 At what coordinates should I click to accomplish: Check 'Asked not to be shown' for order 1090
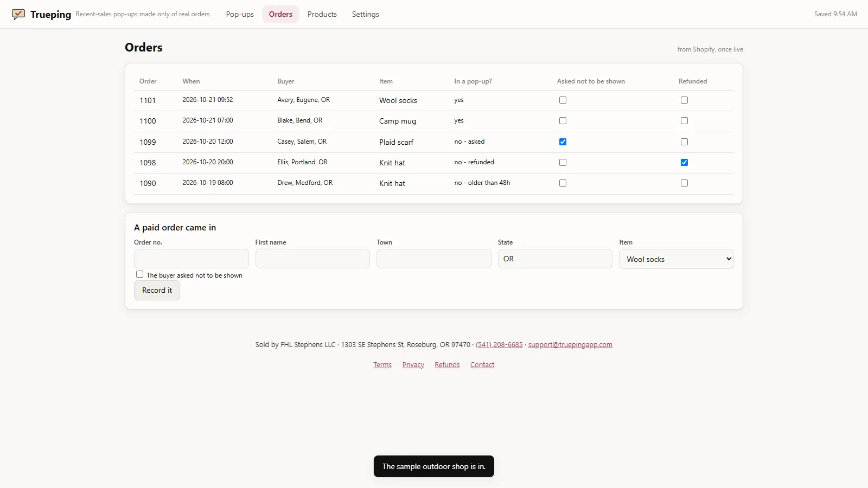pyautogui.click(x=563, y=183)
